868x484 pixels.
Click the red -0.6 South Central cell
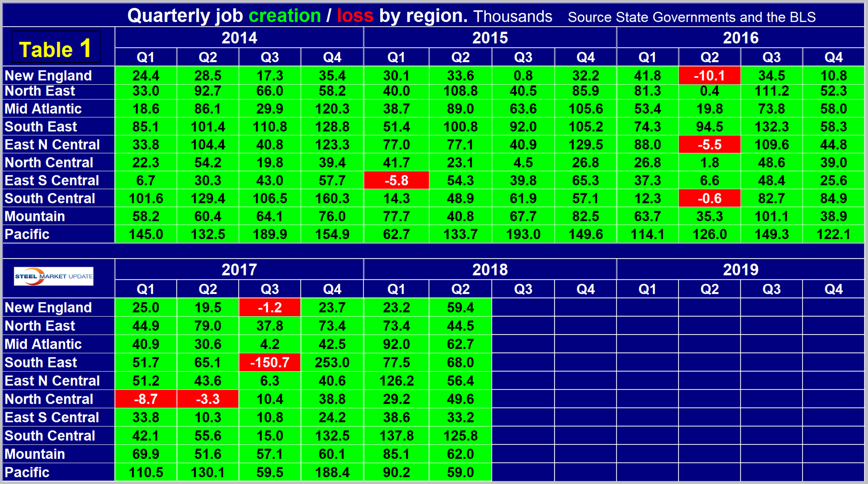click(x=709, y=198)
